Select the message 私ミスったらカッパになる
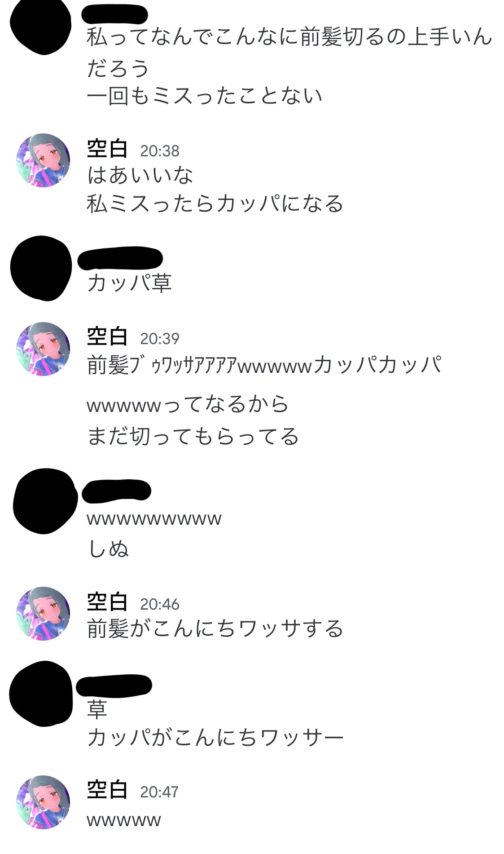 215,204
